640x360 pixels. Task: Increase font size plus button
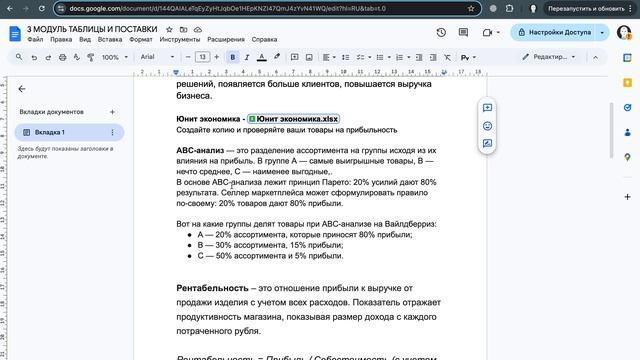point(217,57)
